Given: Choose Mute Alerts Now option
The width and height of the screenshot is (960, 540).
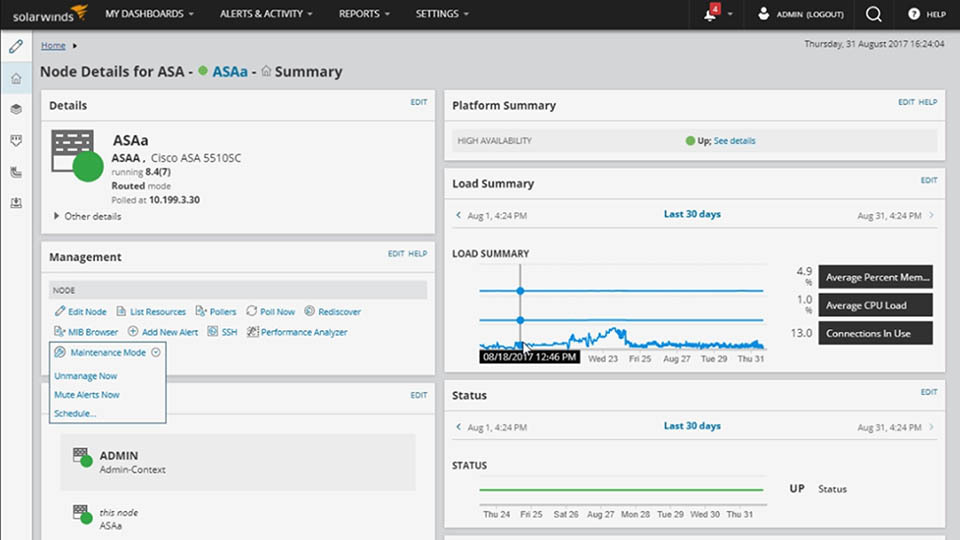Looking at the screenshot, I should [x=86, y=395].
